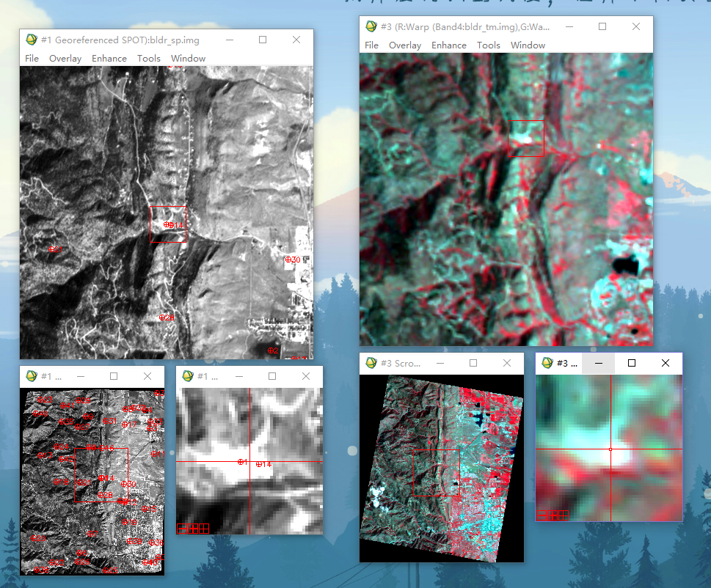Click zoom-in plus box in #3 zoom window
The width and height of the screenshot is (711, 588).
[x=553, y=515]
